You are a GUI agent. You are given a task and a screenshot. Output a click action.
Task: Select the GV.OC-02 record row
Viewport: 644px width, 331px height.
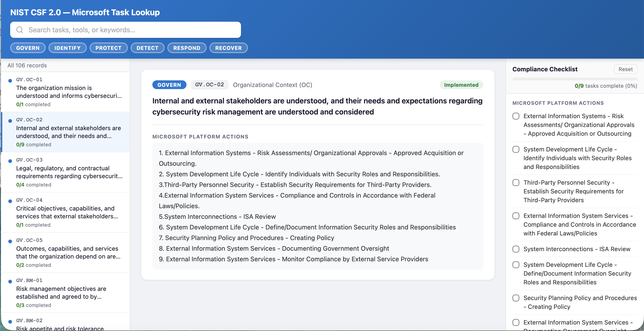coord(66,132)
